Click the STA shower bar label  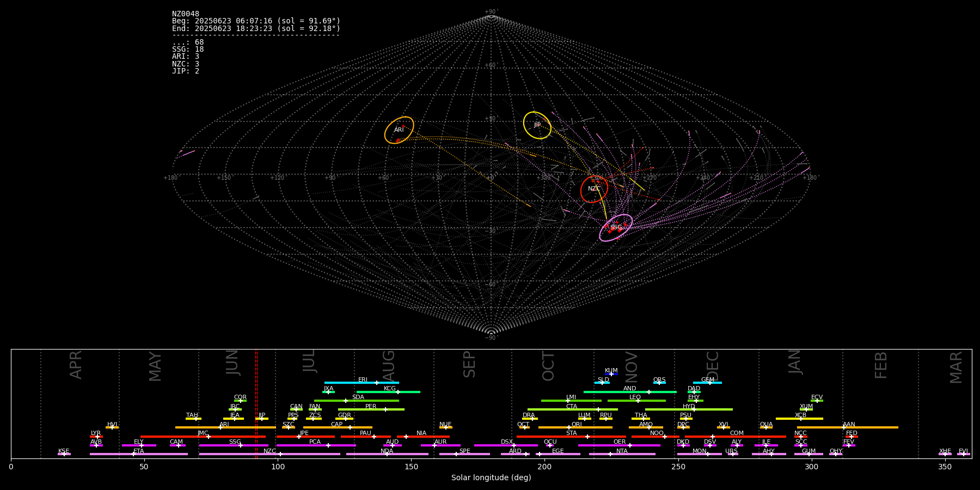click(571, 433)
